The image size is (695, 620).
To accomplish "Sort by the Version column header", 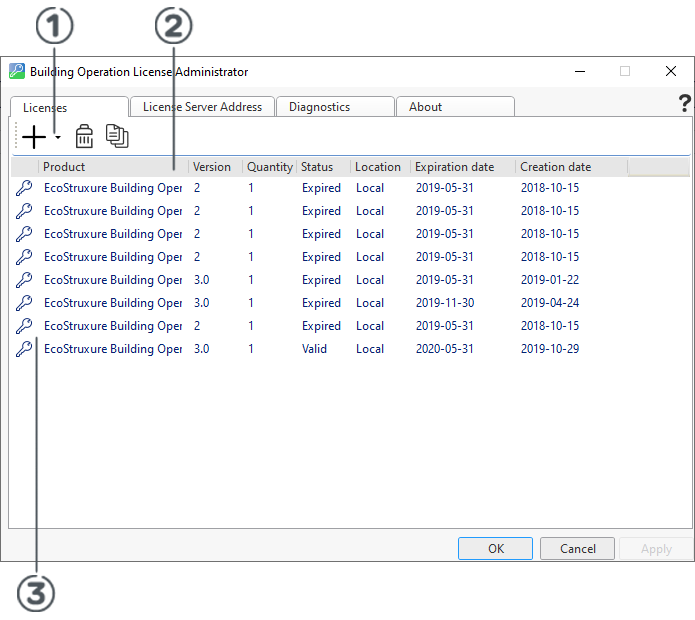I will pos(215,167).
